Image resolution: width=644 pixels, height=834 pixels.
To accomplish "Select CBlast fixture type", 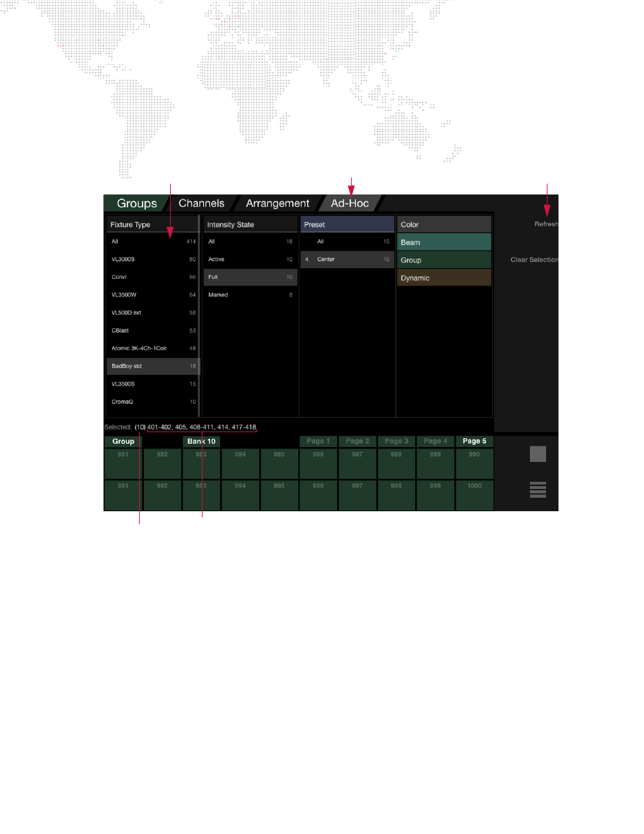I will [153, 330].
